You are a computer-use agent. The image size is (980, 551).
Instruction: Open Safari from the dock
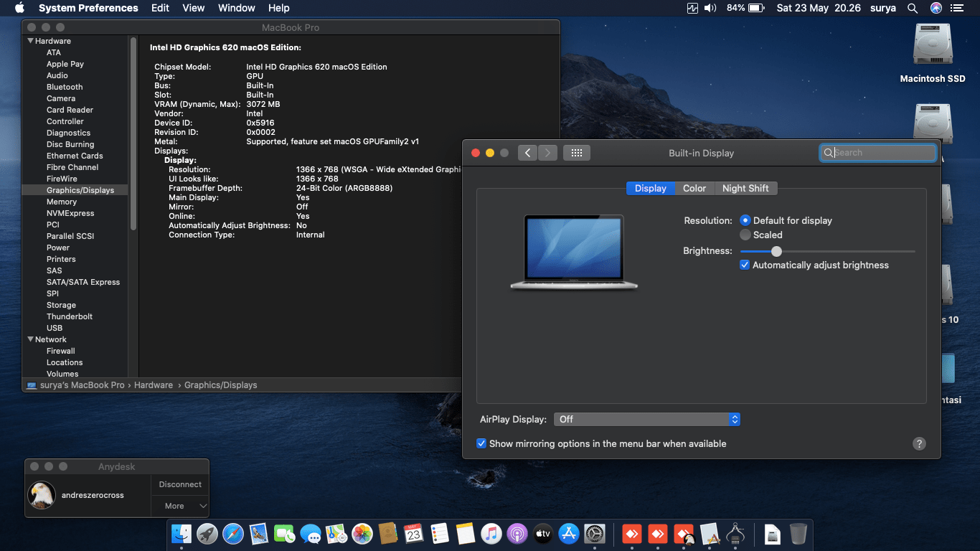[233, 534]
